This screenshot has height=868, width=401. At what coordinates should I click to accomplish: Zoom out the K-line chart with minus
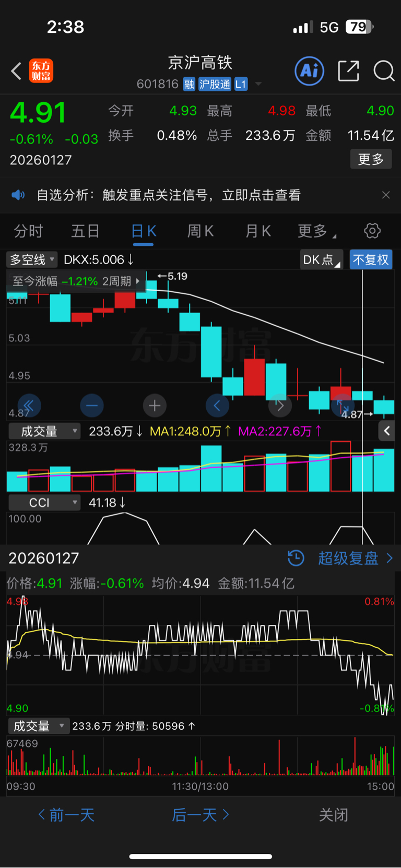[x=92, y=406]
